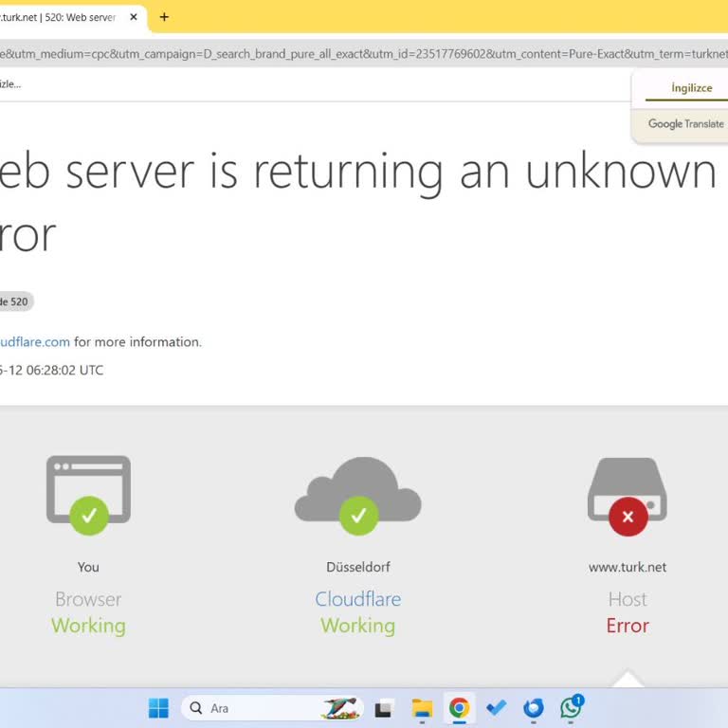Close the turk.net 520 error tab
The height and width of the screenshot is (728, 728).
(x=134, y=17)
